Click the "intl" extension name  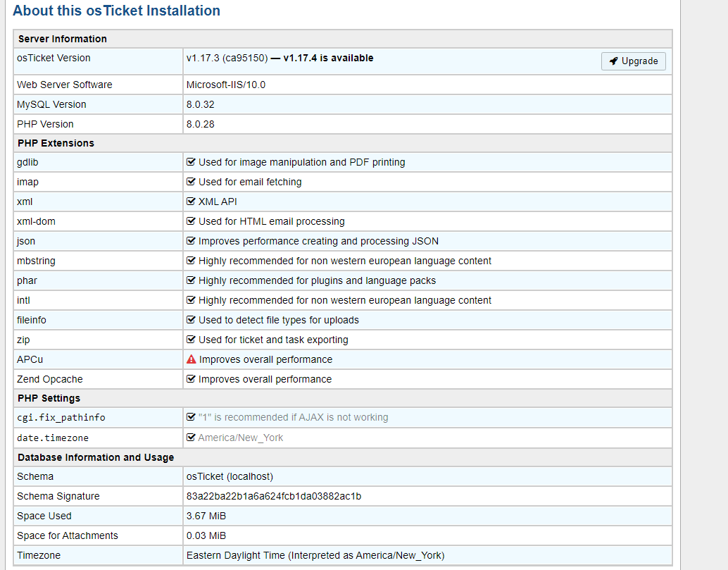click(x=24, y=300)
